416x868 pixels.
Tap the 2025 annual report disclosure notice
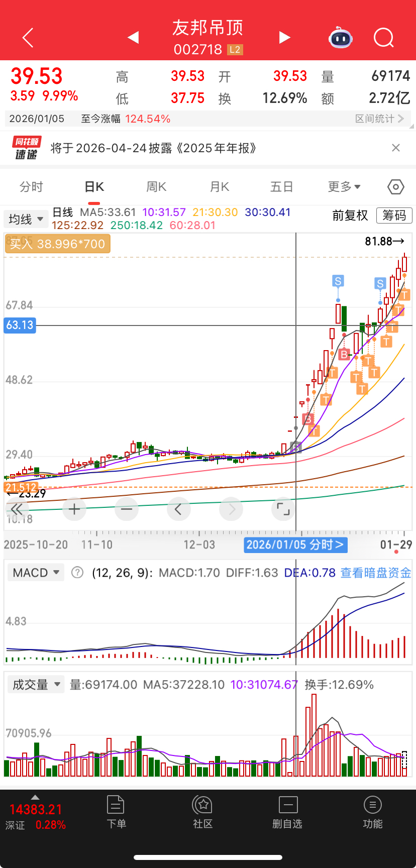154,148
